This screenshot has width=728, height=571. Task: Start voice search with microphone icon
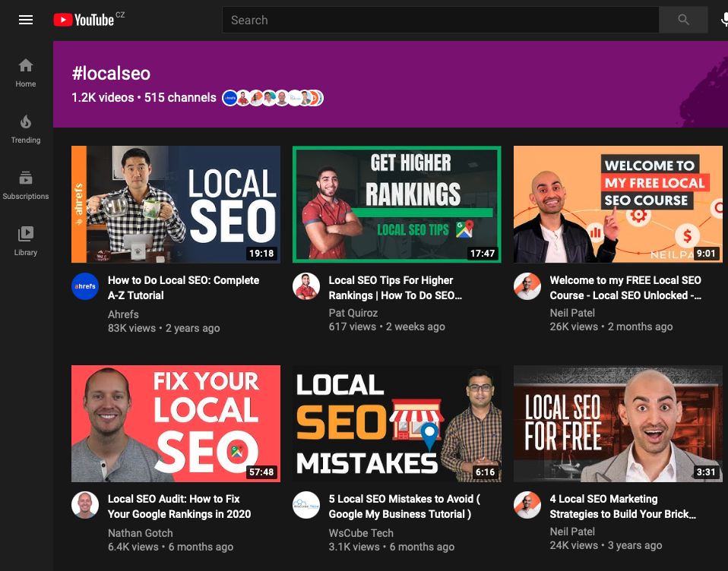click(x=724, y=20)
